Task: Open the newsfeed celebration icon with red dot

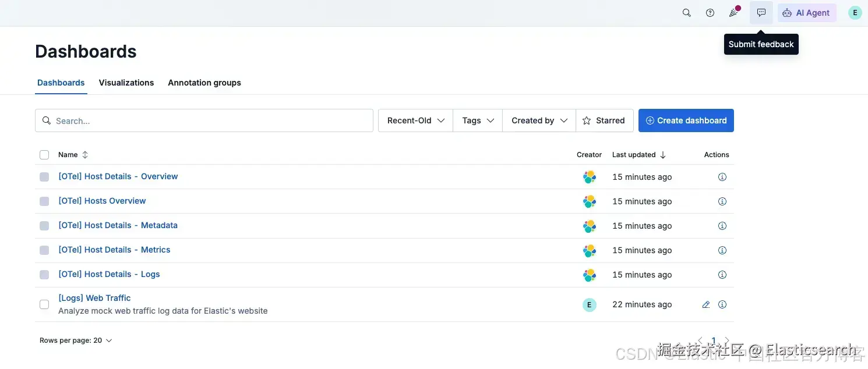Action: (x=733, y=13)
